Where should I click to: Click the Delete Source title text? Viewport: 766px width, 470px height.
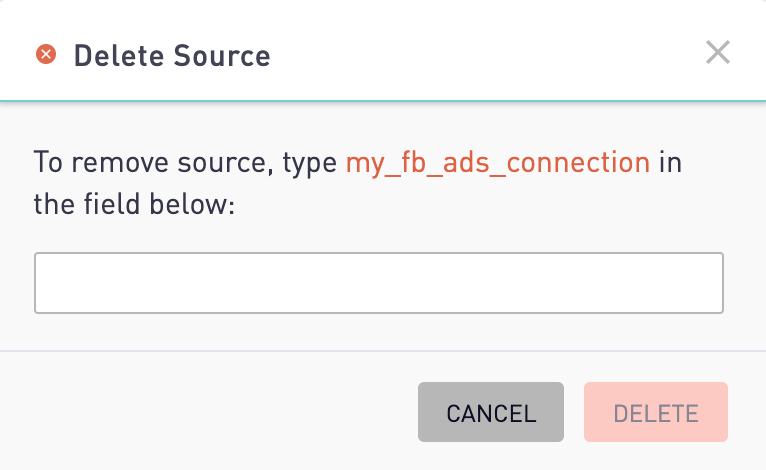pos(172,55)
